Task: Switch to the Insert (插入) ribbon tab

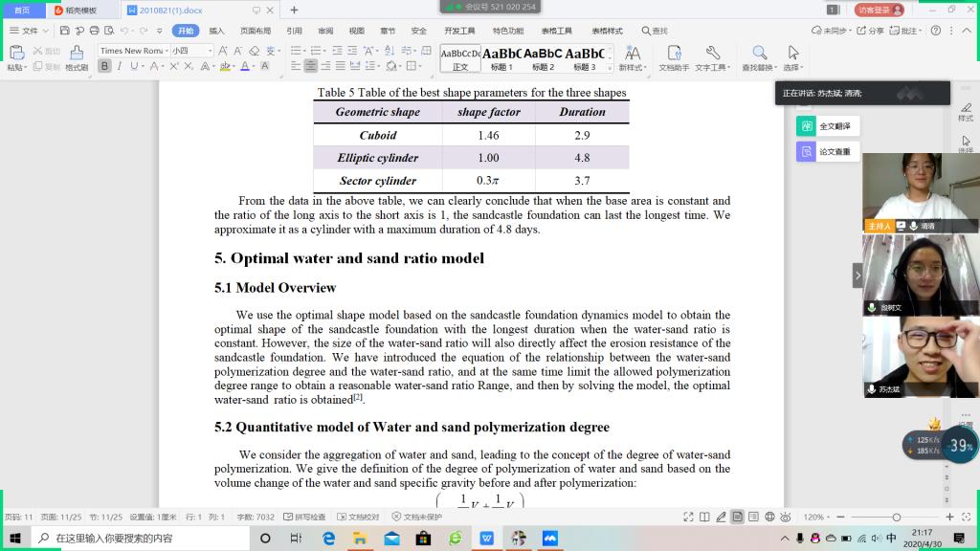Action: click(217, 31)
